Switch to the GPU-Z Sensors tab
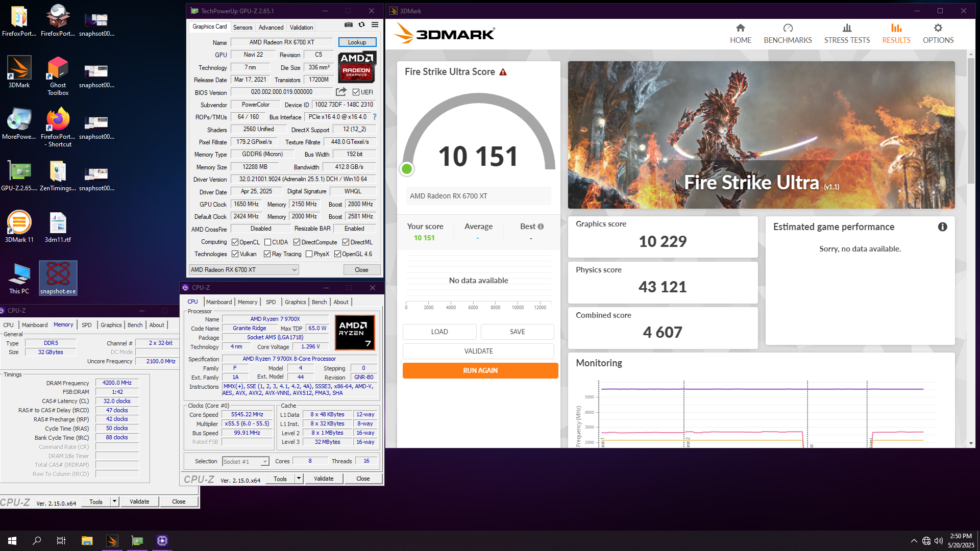The width and height of the screenshot is (980, 551). pos(242,28)
